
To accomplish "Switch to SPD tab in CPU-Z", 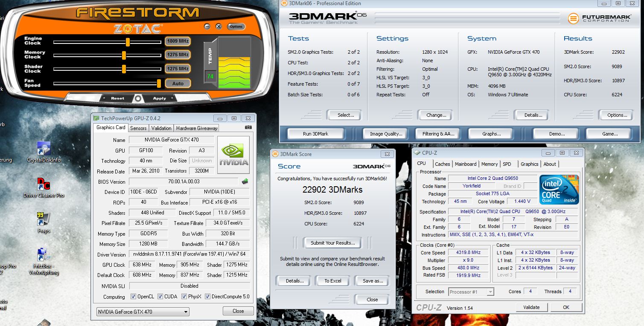I will coord(507,164).
